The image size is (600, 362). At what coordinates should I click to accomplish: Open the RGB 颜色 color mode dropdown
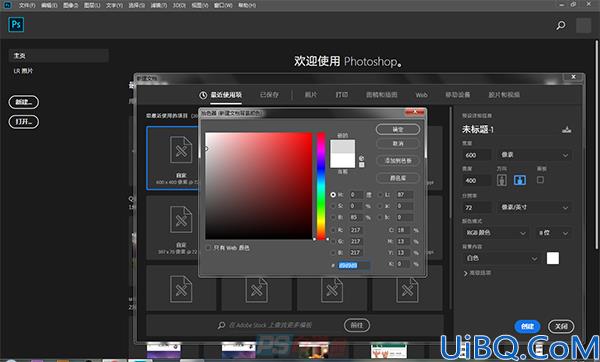[496, 233]
